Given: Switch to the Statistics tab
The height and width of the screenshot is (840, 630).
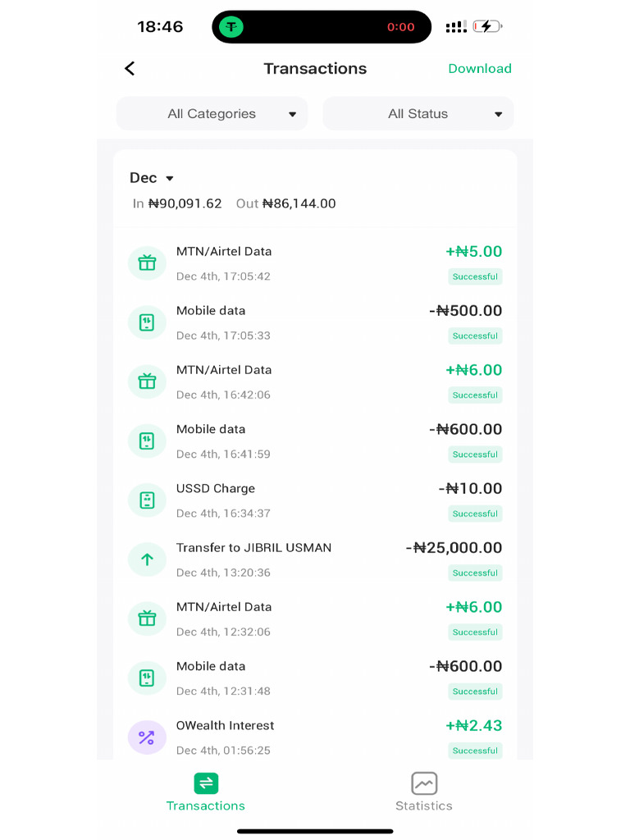Looking at the screenshot, I should pos(424,806).
